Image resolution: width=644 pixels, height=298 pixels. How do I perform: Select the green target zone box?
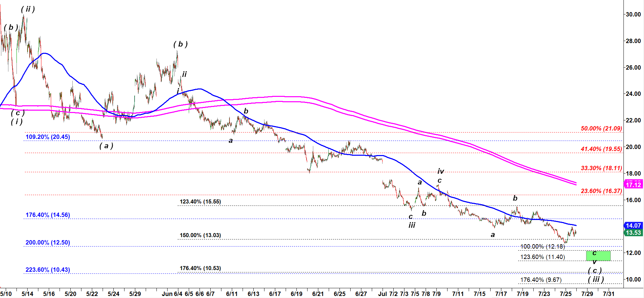point(598,256)
